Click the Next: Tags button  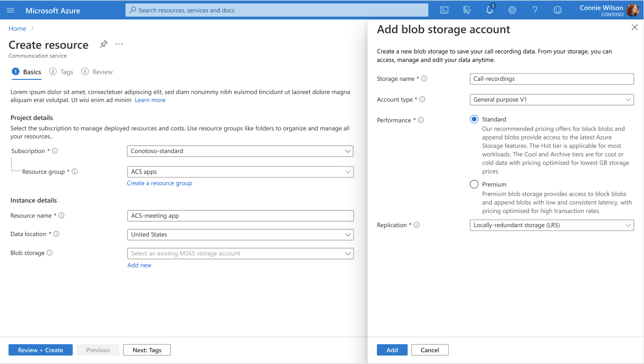(147, 350)
